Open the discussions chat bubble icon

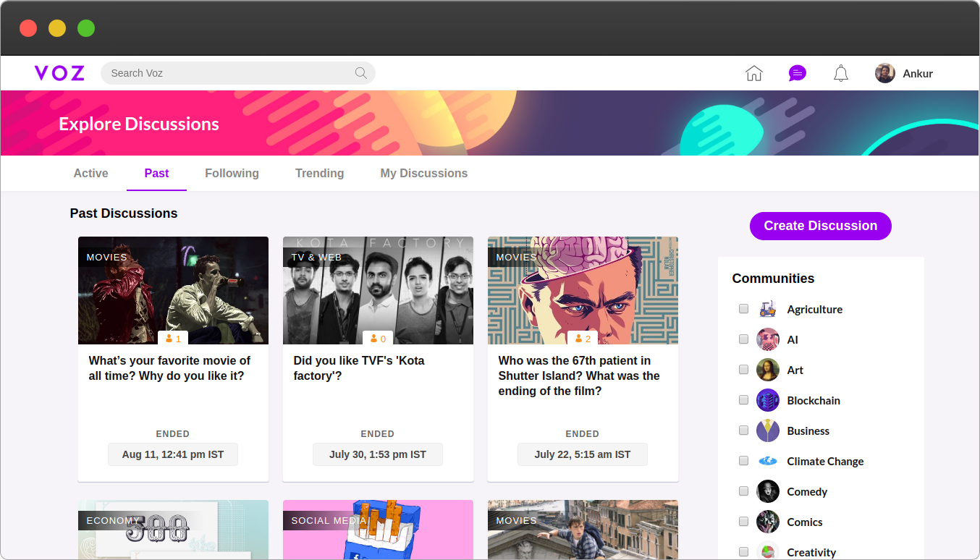pyautogui.click(x=798, y=73)
